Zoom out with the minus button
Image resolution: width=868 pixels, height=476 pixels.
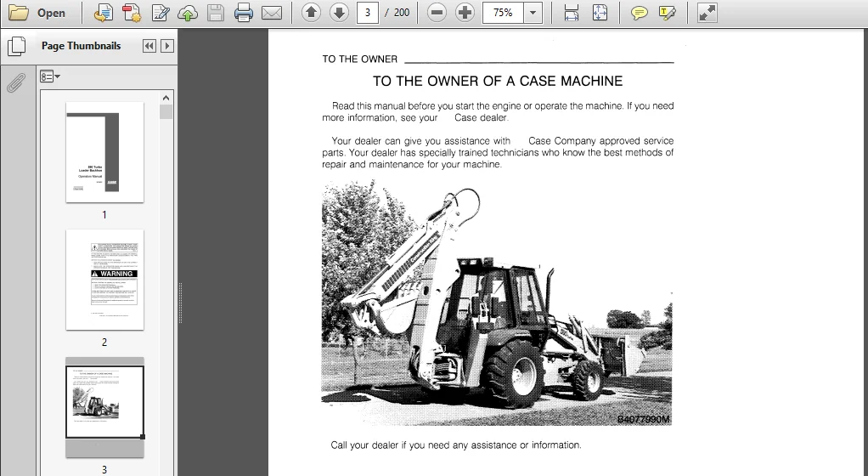click(437, 12)
